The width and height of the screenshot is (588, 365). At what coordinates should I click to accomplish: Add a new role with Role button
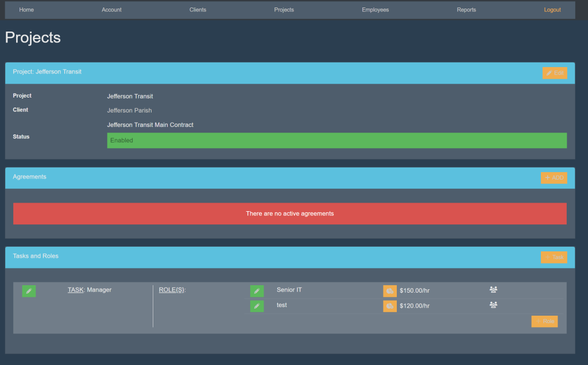544,321
